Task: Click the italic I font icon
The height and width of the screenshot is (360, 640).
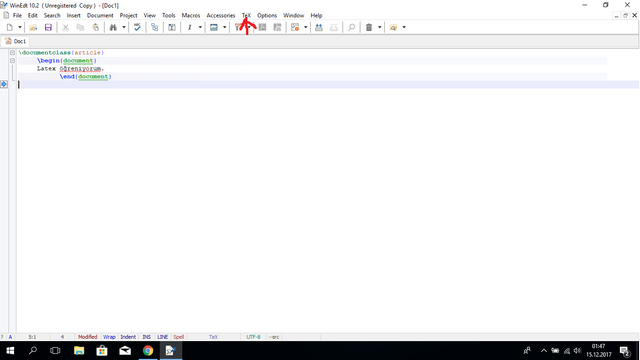Action: [x=189, y=27]
